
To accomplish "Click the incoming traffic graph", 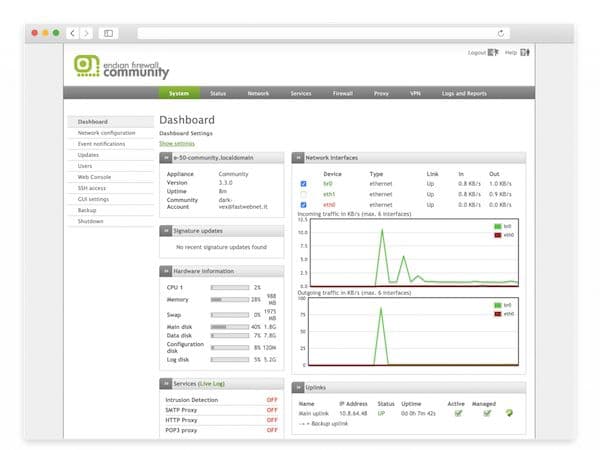I will (414, 253).
